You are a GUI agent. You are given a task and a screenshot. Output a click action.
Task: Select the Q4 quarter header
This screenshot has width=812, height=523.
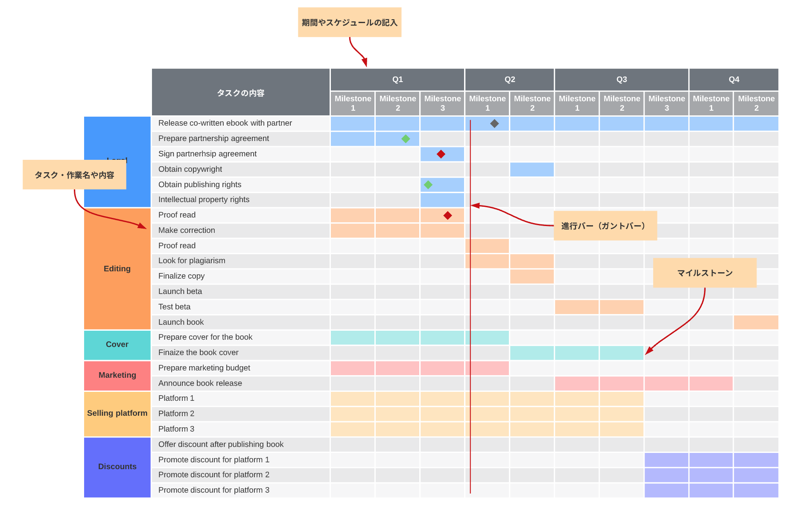(733, 79)
